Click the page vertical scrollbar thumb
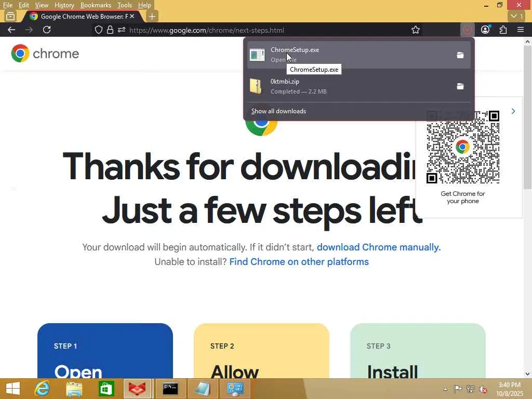 pyautogui.click(x=527, y=117)
